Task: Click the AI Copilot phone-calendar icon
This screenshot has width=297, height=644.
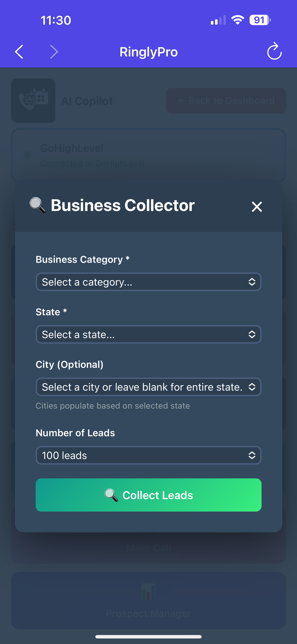Action: (33, 100)
